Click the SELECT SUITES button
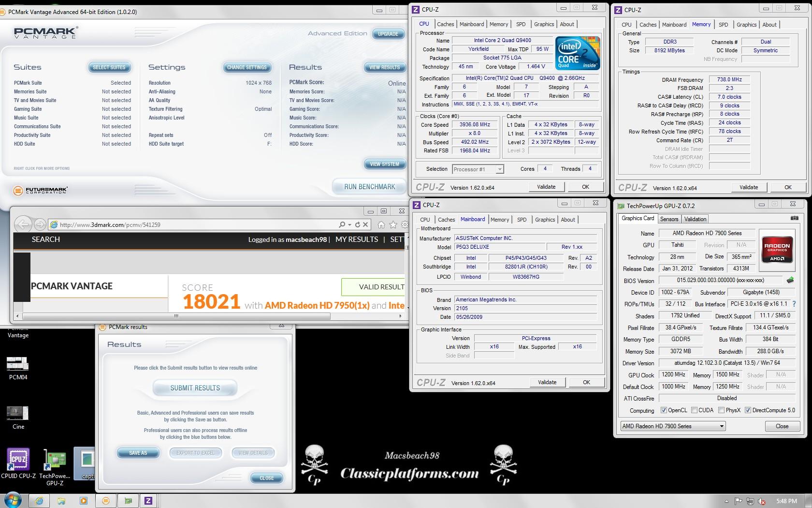Viewport: 812px width, 508px height. coord(109,67)
